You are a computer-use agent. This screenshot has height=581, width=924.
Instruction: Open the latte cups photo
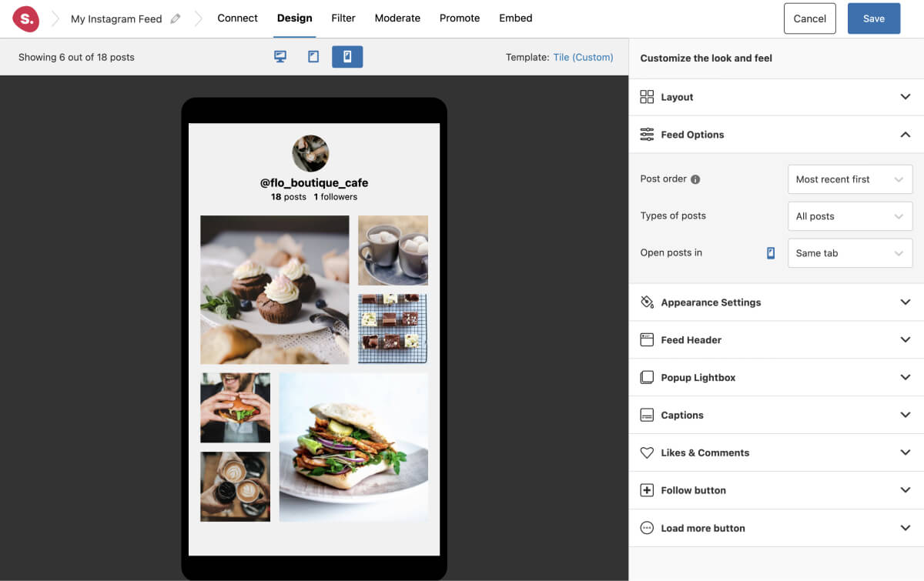tap(236, 487)
